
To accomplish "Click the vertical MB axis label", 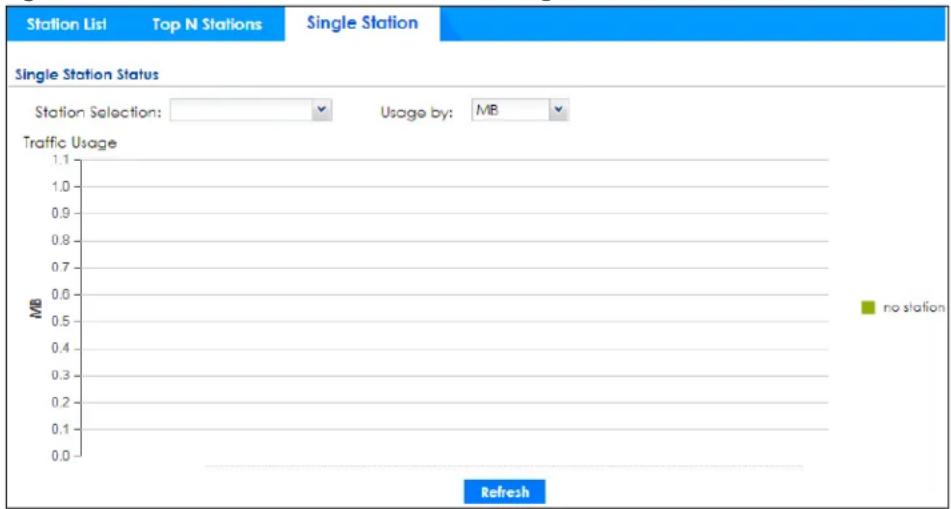I will [38, 308].
